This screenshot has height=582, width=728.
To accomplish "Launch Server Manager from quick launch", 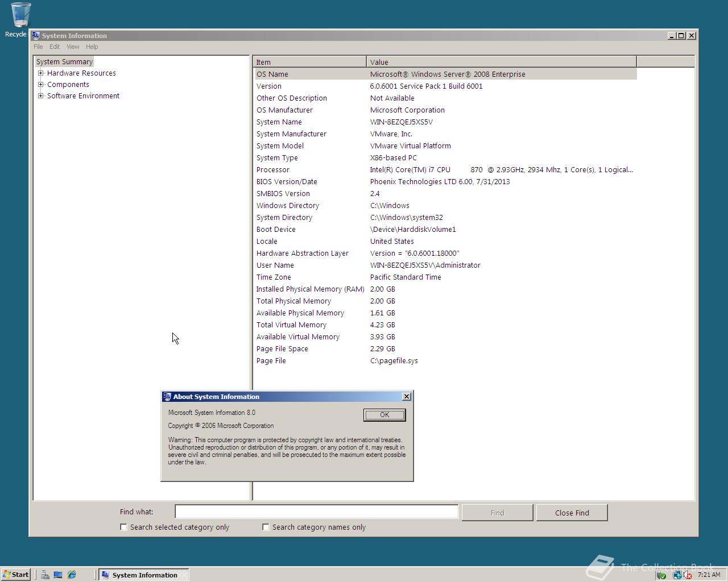I will point(45,575).
